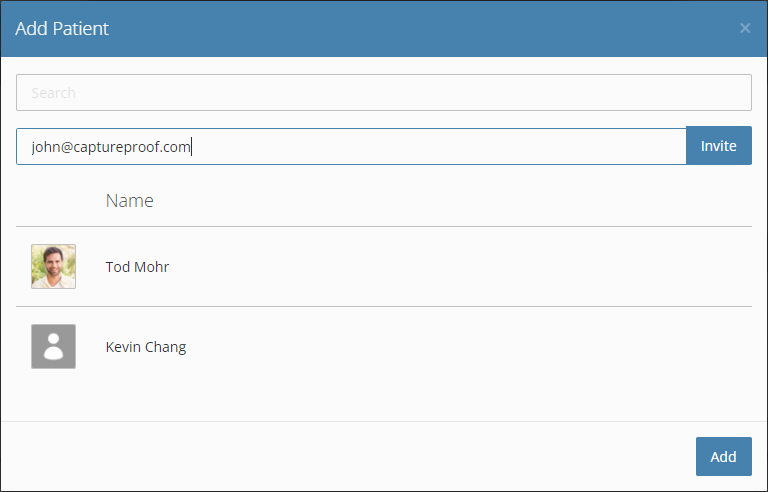Click the blue dialog header bar
The height and width of the screenshot is (492, 768).
tap(384, 28)
